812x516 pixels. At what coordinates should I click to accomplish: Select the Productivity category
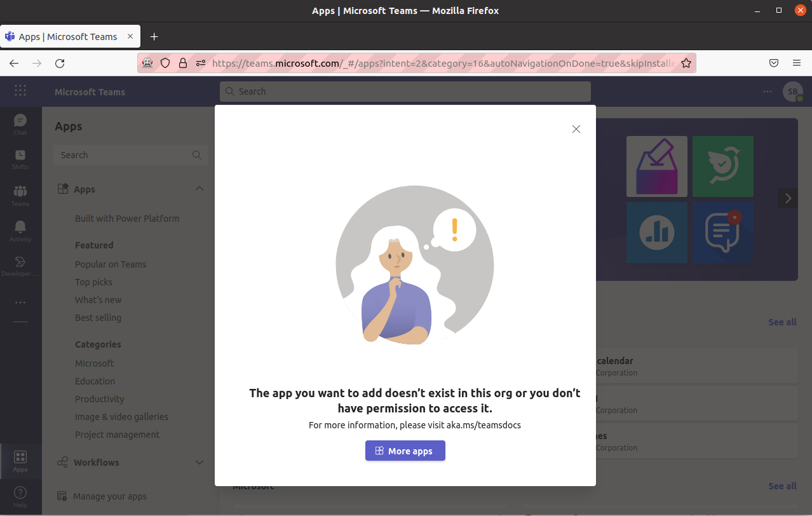point(100,399)
